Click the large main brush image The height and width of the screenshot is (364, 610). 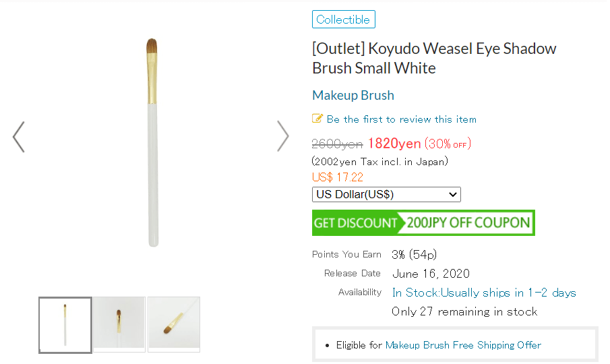click(153, 143)
